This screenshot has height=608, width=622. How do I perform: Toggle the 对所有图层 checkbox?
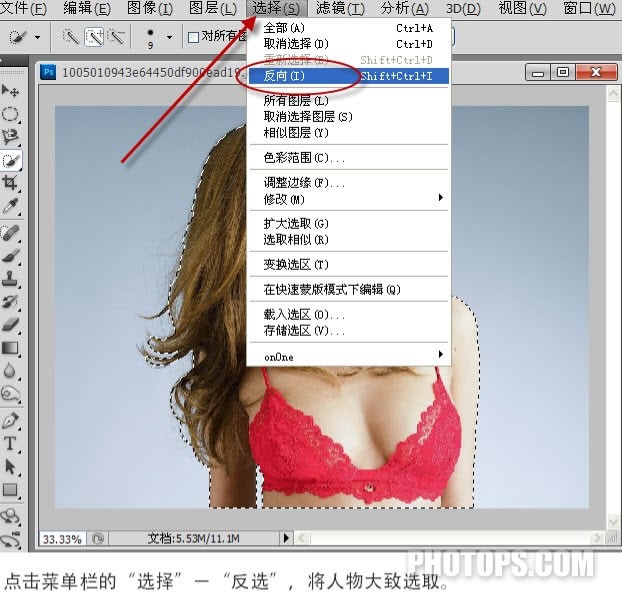(193, 38)
